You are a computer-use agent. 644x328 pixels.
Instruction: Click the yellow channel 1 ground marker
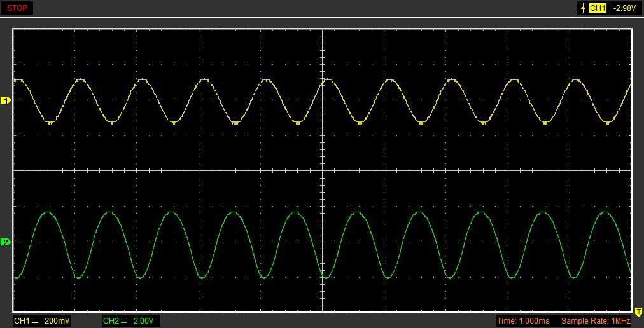pos(6,100)
